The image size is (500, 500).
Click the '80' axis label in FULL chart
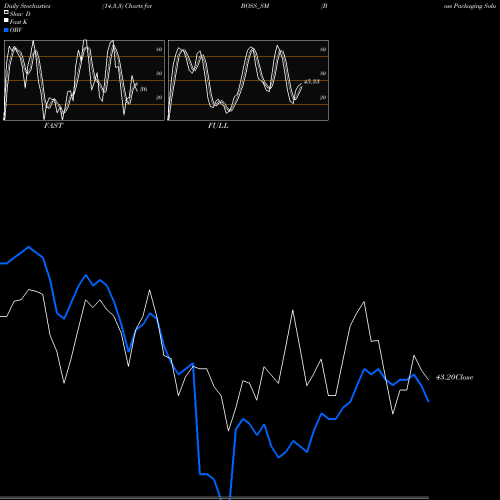coord(323,49)
